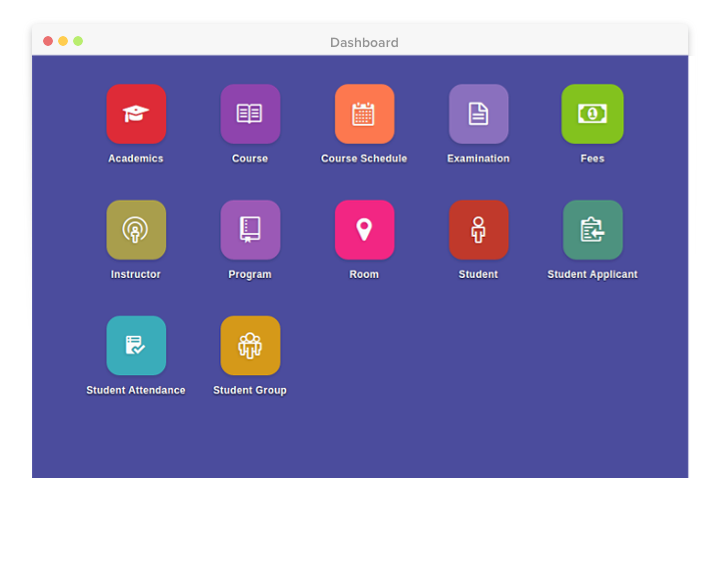Open the Student Group people icon
Screen dimensions: 720x574
250,345
